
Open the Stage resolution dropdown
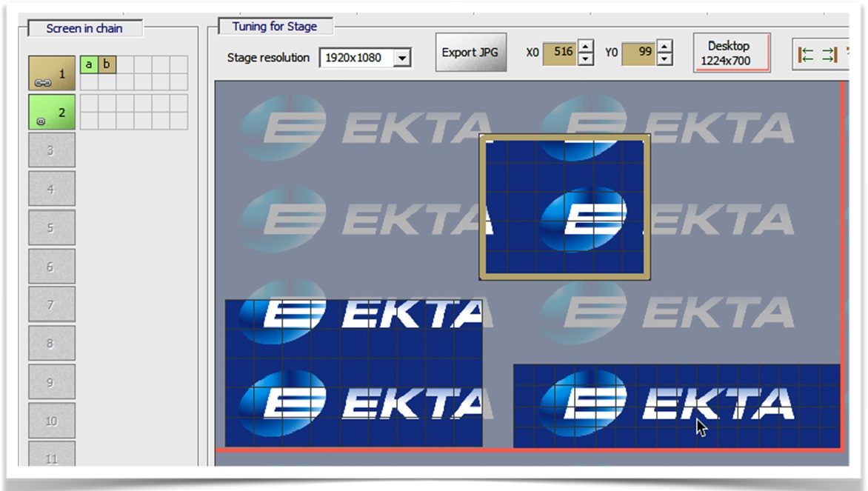[x=402, y=58]
